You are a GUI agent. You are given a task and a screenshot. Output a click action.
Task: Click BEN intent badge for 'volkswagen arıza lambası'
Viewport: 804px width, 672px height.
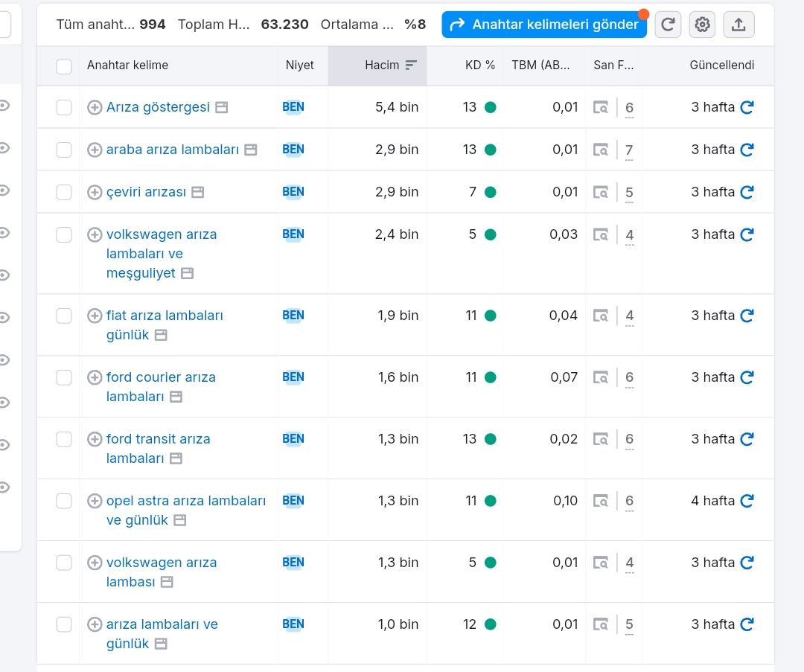tap(293, 563)
